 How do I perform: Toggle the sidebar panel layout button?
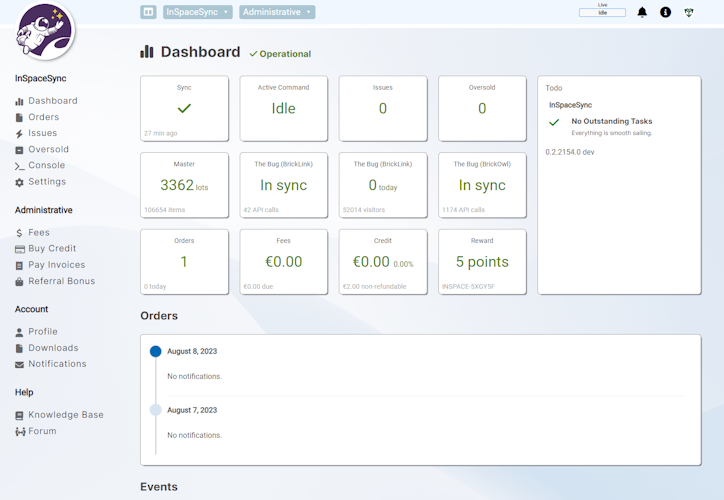click(148, 12)
